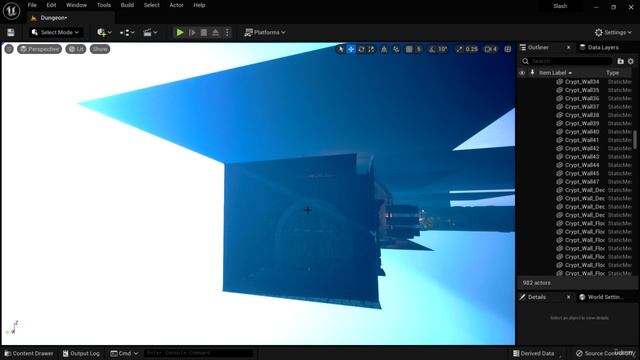640x360 pixels.
Task: Click the maximize/restore viewport layout icon
Action: tap(508, 49)
